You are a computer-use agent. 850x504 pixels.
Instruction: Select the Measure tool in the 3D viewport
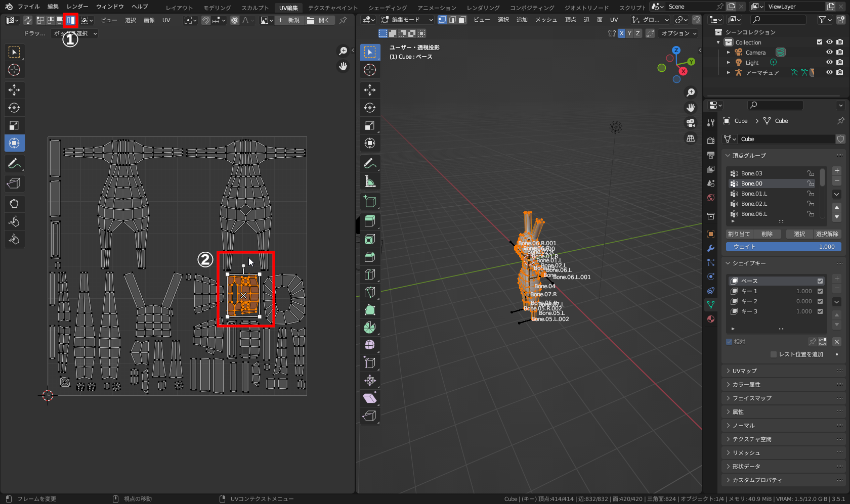(370, 181)
